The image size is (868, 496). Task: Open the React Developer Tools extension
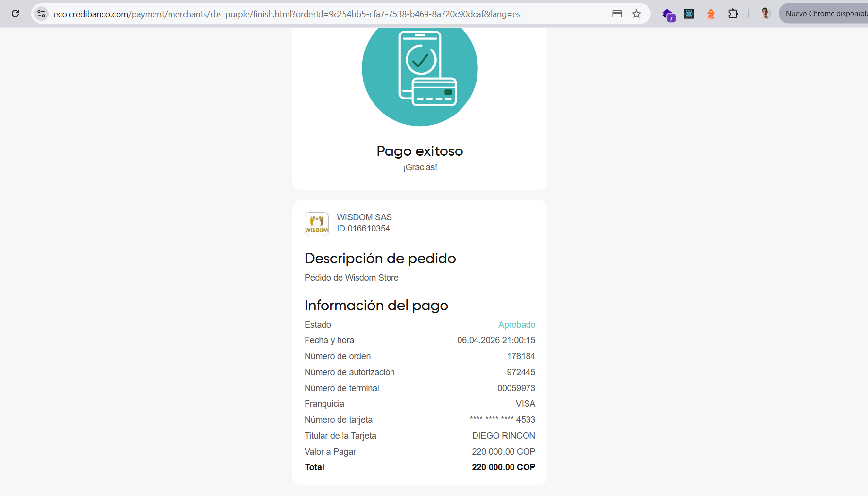pos(689,14)
